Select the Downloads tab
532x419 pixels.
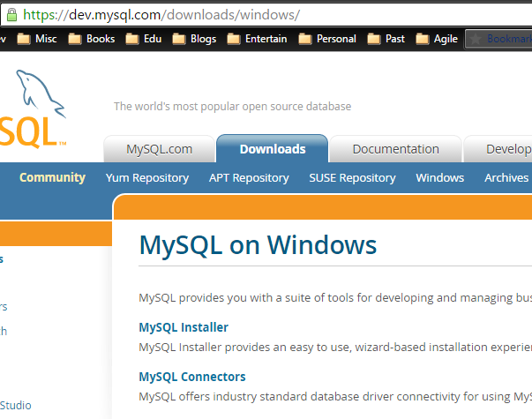pos(273,148)
